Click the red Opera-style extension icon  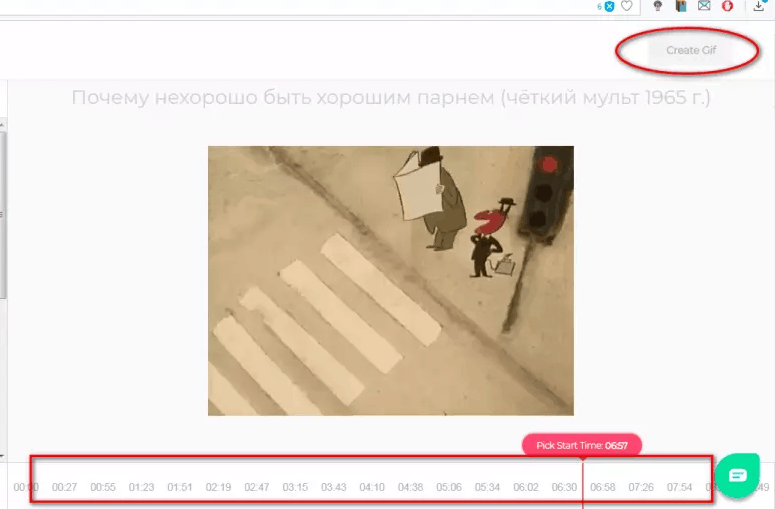(x=729, y=6)
